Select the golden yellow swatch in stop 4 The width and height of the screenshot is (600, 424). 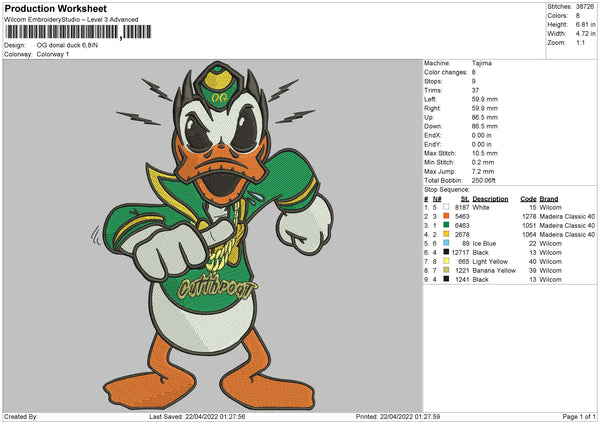click(446, 234)
